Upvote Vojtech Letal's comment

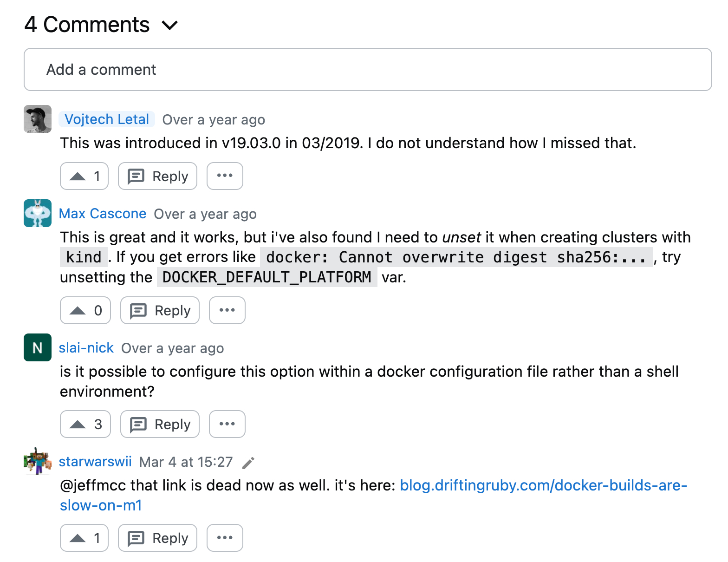pyautogui.click(x=84, y=176)
